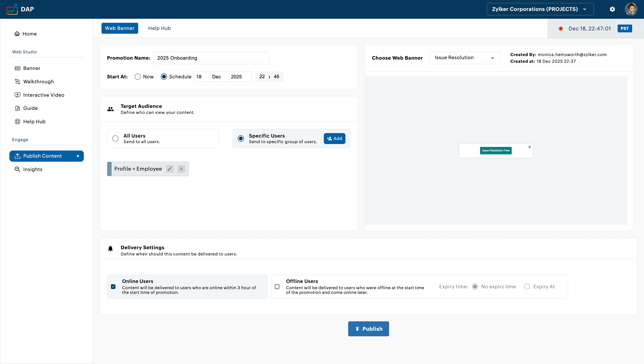Click the Publish button
Screen dimensions: 644x364
[x=368, y=329]
